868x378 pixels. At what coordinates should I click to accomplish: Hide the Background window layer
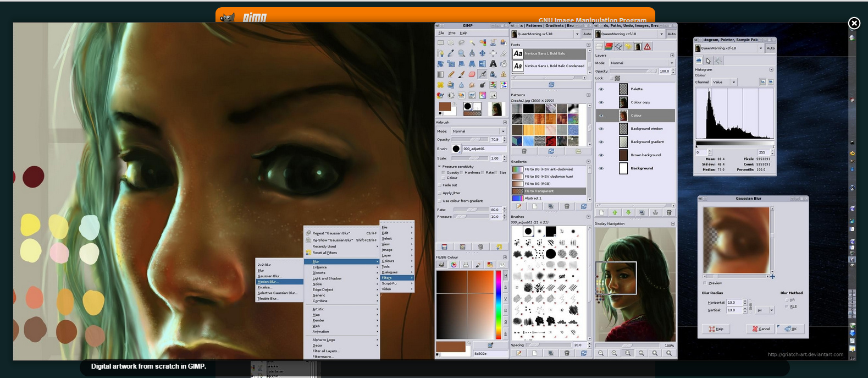601,129
